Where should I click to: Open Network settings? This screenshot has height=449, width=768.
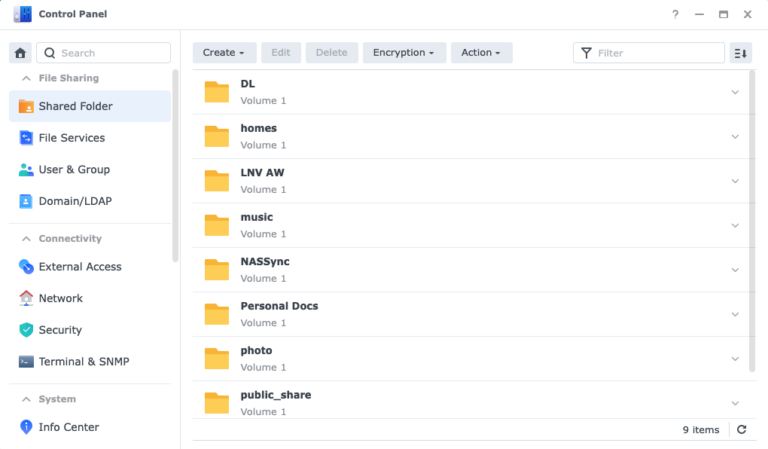click(60, 298)
